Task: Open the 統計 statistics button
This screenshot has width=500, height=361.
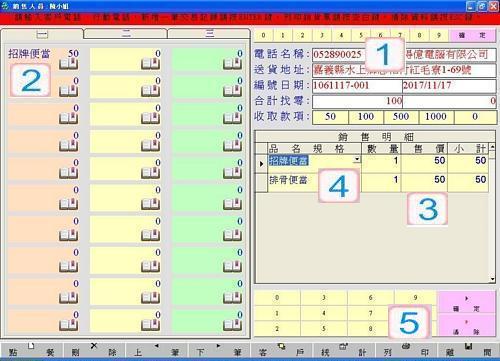Action: pos(343,350)
